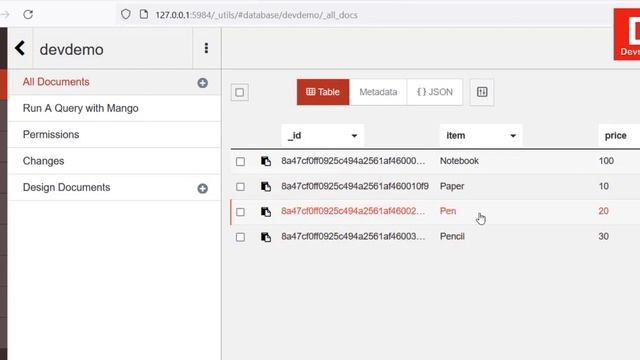Screen dimensions: 640x360
Task: Copy the Pen document with clone icon
Action: tap(266, 211)
